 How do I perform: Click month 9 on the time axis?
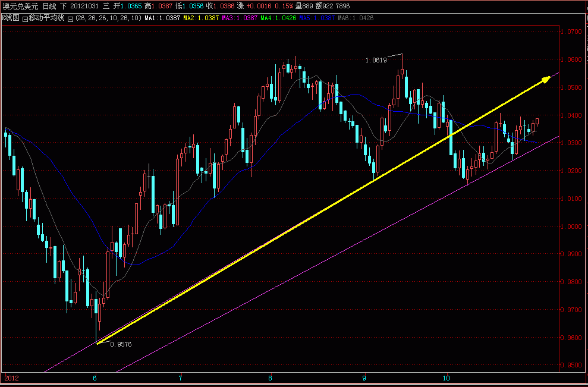(364, 378)
